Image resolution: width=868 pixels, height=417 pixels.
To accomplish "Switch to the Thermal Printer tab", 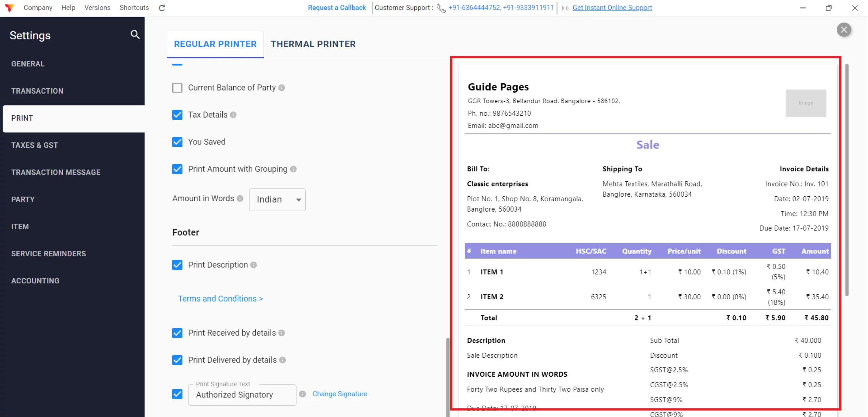I will click(313, 44).
